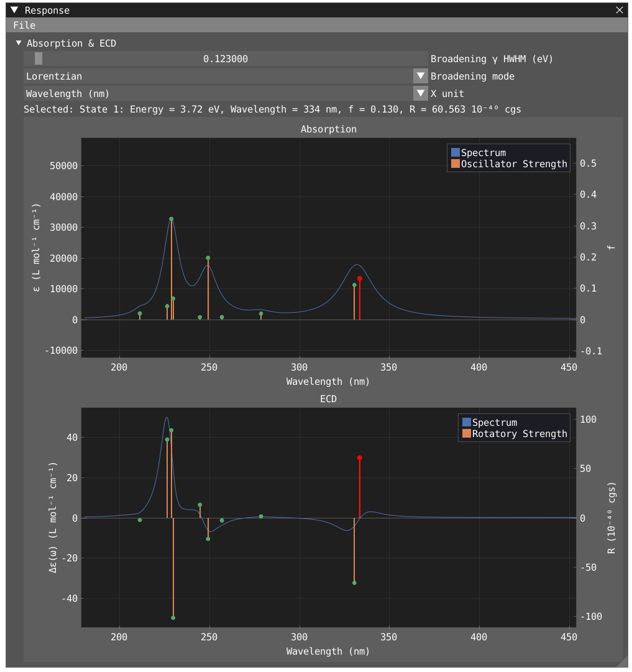Toggle Spectrum legend entry in ECD plot
This screenshot has height=672, width=632.
pyautogui.click(x=494, y=423)
